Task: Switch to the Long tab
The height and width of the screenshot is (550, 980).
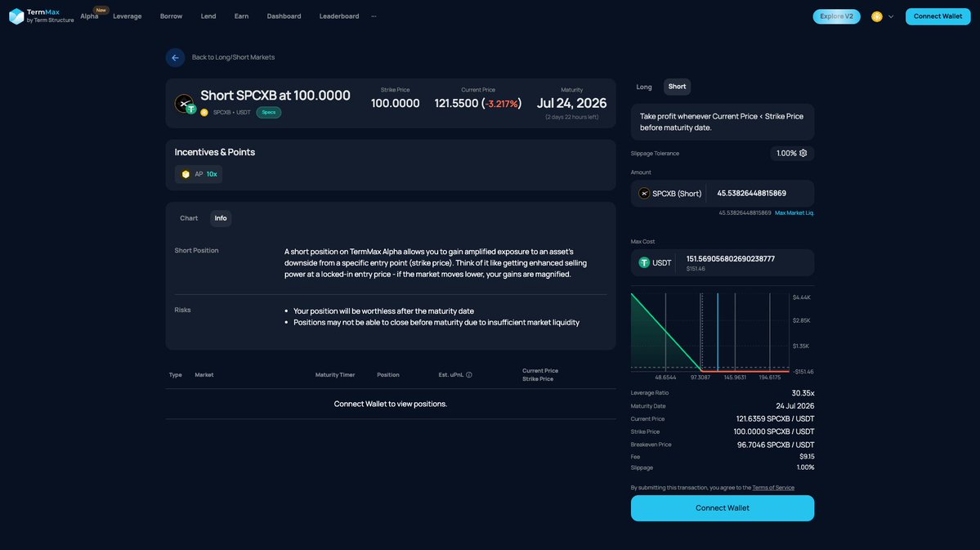Action: pos(644,87)
